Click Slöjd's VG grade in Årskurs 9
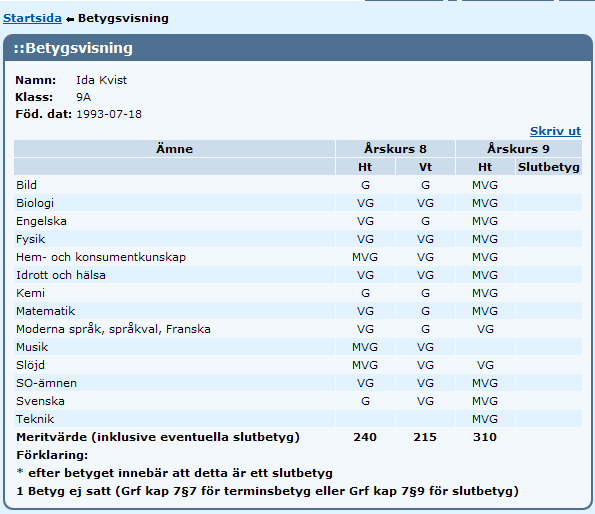This screenshot has height=514, width=595. click(x=485, y=365)
